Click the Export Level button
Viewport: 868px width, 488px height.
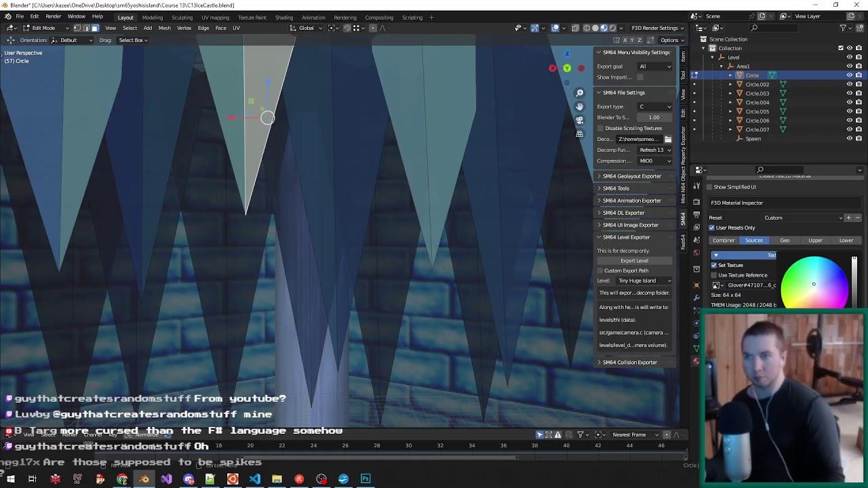pyautogui.click(x=634, y=260)
